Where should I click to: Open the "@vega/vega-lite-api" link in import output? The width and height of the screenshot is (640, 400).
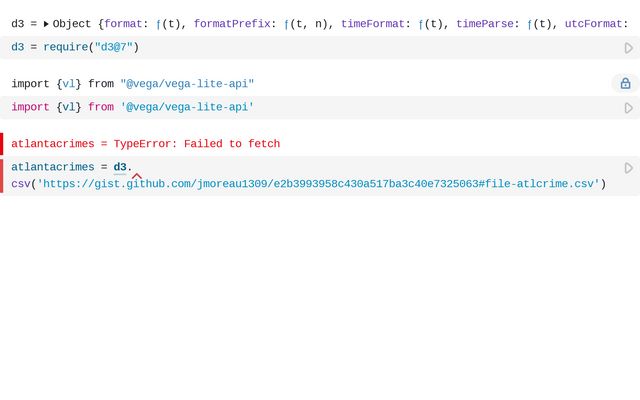(x=187, y=84)
